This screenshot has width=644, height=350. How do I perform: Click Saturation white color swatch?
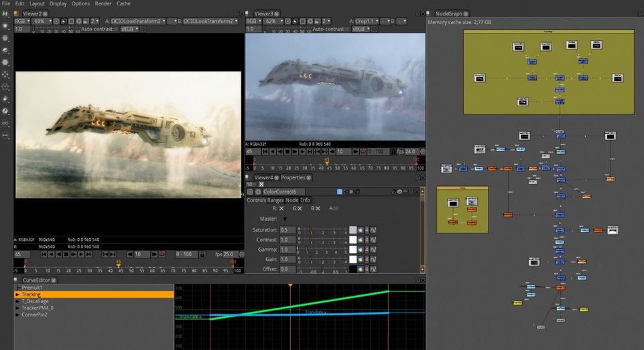pyautogui.click(x=352, y=230)
